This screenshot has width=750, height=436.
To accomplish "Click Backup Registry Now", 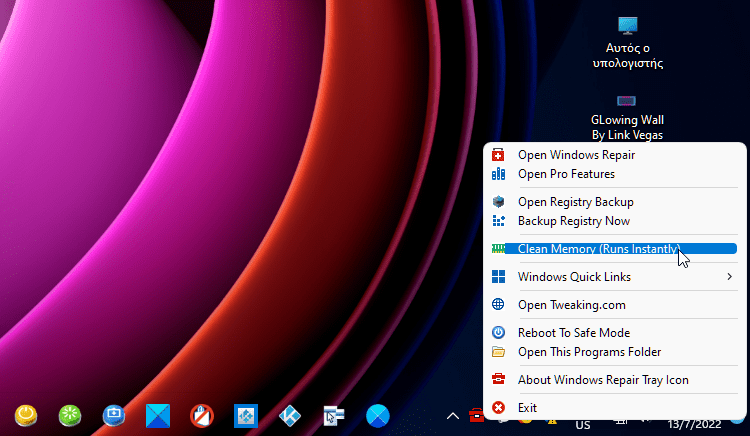I will coord(573,221).
